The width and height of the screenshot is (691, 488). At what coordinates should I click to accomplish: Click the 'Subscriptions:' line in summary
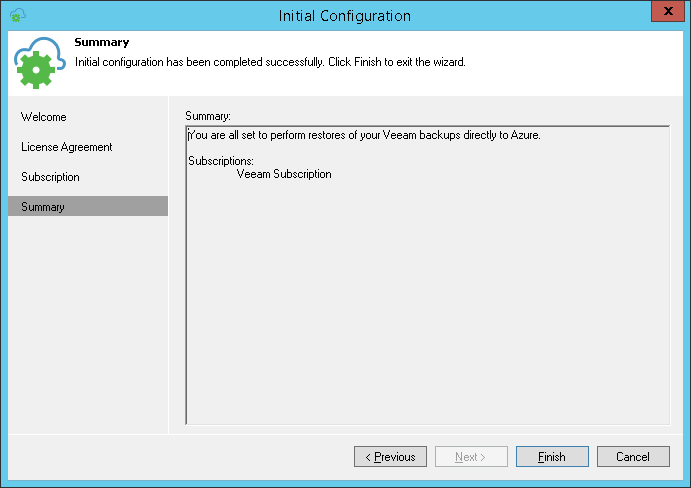(x=221, y=161)
